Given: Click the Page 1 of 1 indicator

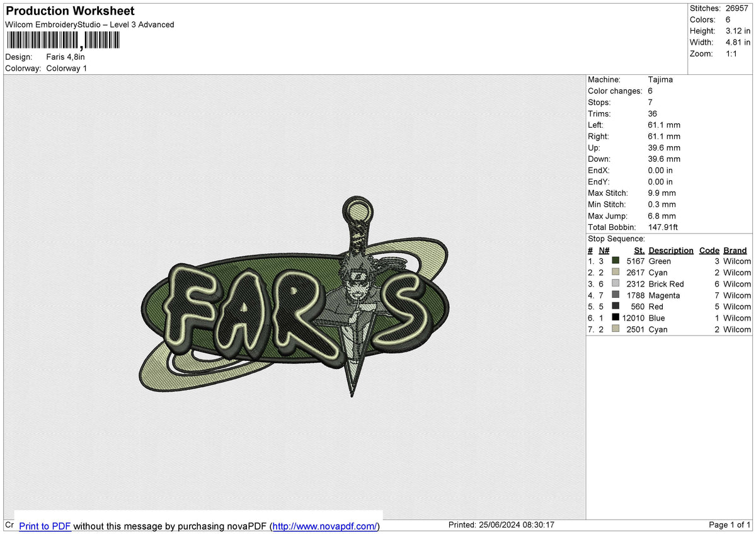Looking at the screenshot, I should click(x=730, y=525).
